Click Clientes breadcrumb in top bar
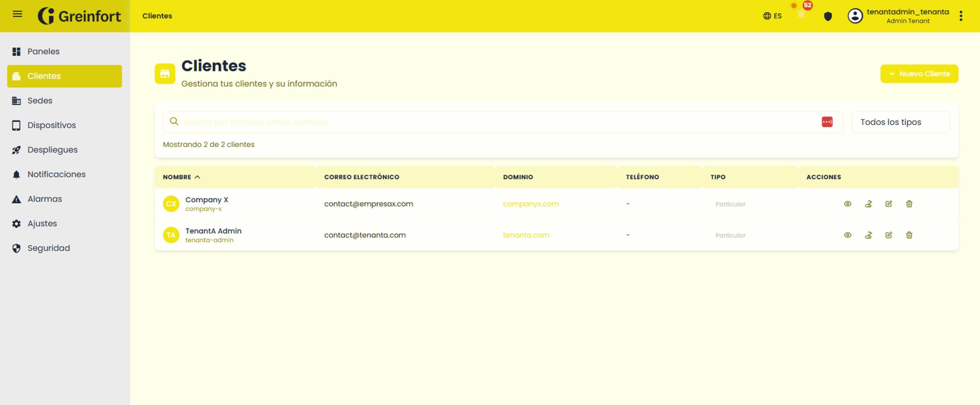 click(157, 16)
